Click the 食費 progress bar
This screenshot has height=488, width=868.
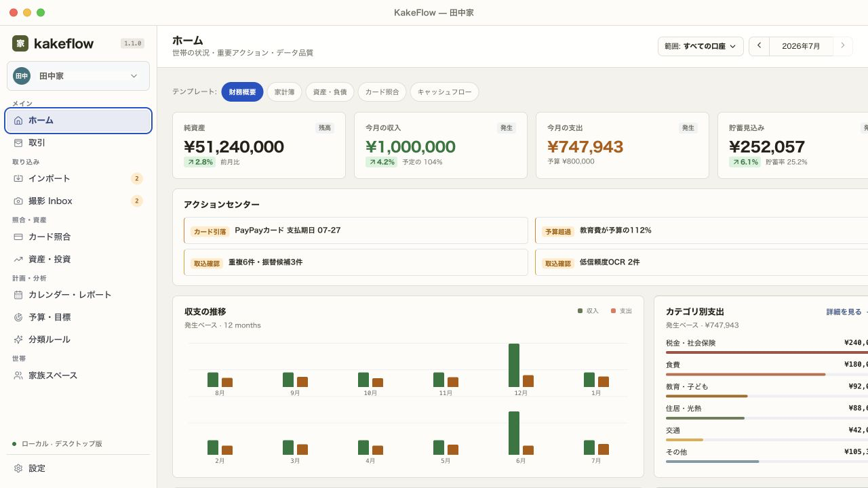pyautogui.click(x=767, y=374)
